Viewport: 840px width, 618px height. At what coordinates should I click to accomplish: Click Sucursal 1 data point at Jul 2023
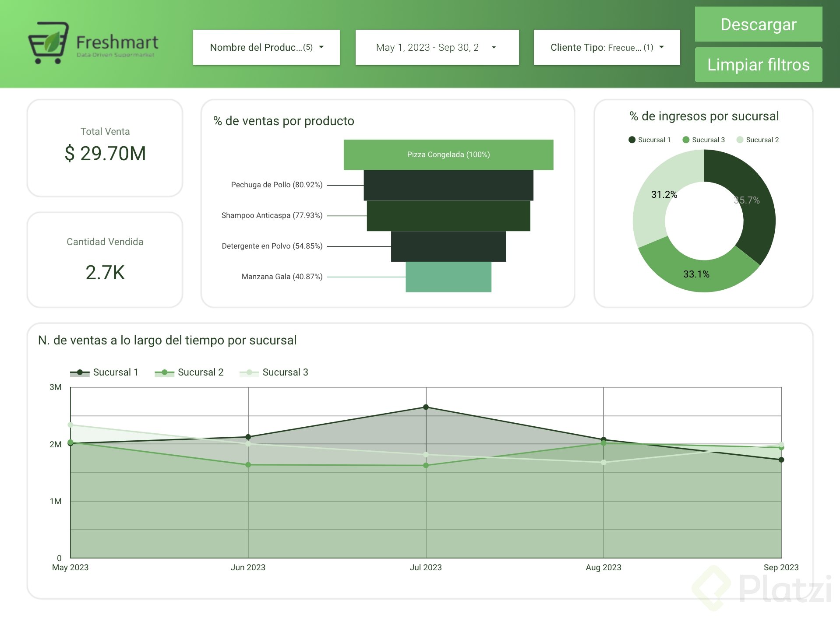click(426, 407)
